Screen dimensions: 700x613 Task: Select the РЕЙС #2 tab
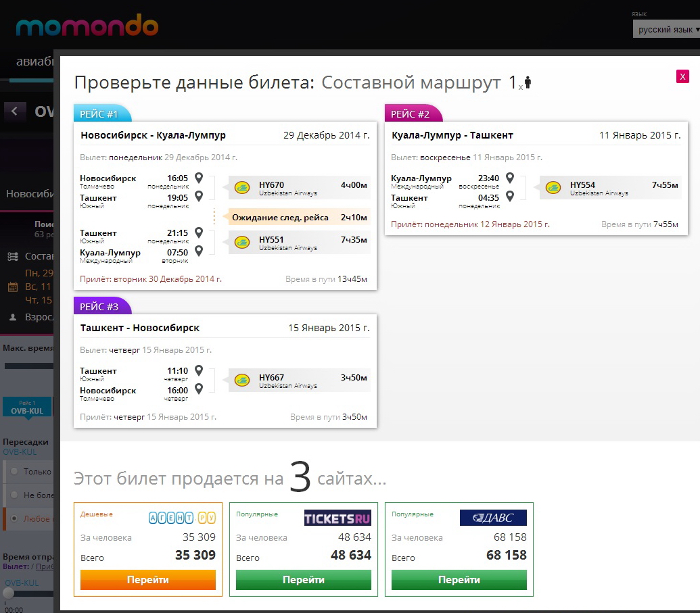tap(413, 114)
